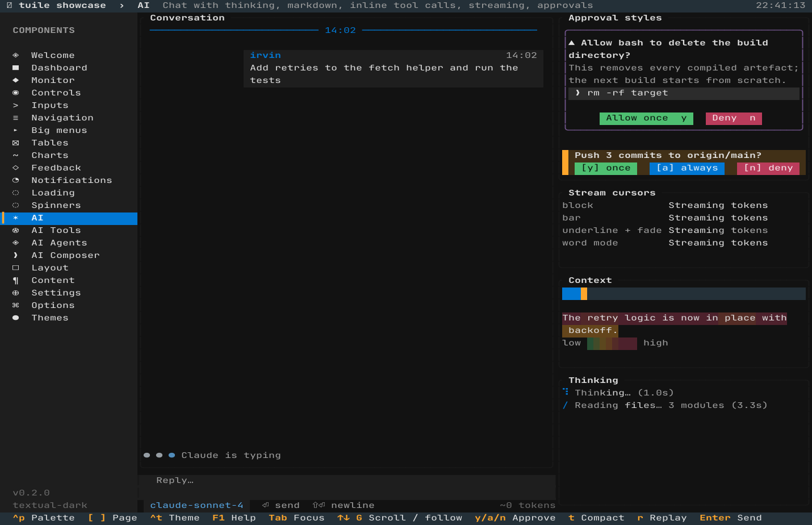Viewport: 812px width, 525px height.
Task: Click the Notifications icon in sidebar
Action: (15, 180)
